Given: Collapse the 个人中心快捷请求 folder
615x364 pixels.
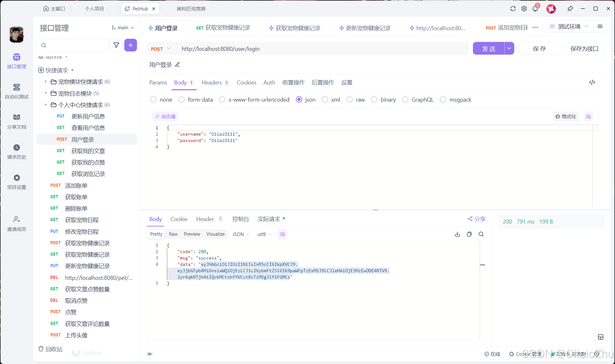Looking at the screenshot, I should point(45,104).
